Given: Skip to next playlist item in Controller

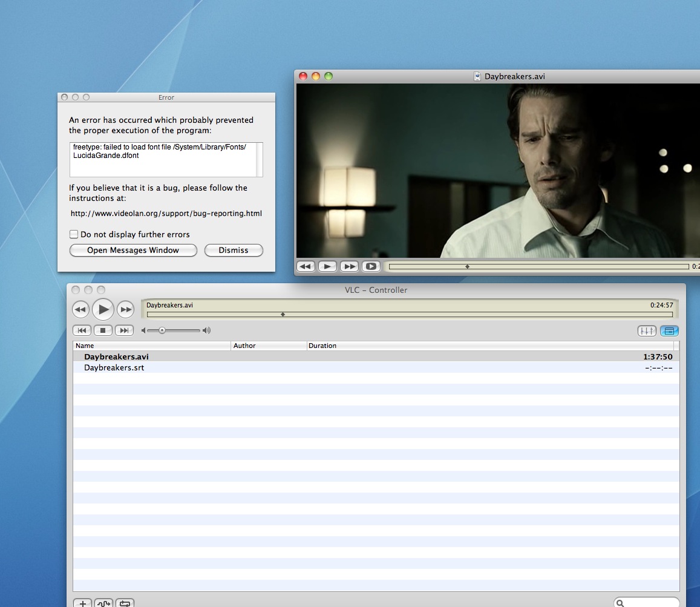Looking at the screenshot, I should [x=124, y=330].
